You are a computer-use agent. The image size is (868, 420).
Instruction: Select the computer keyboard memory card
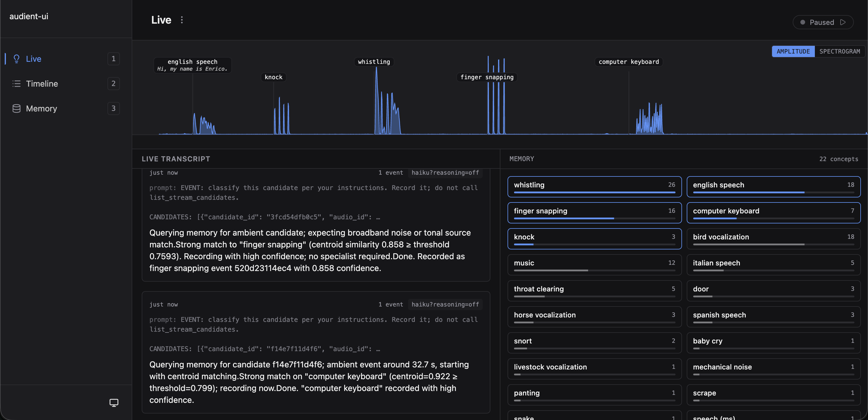click(773, 213)
